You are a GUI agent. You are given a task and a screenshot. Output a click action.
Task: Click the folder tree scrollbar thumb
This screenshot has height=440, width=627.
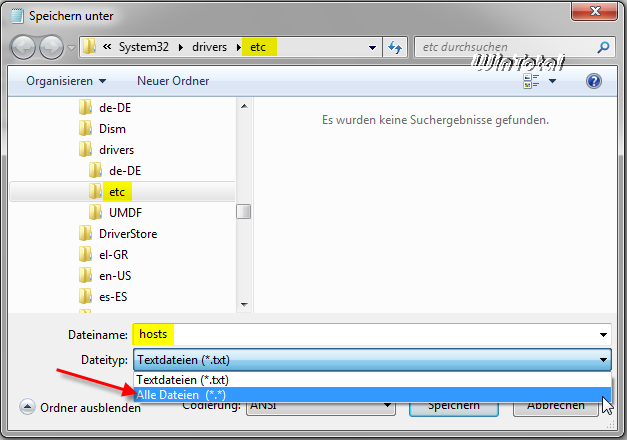244,212
